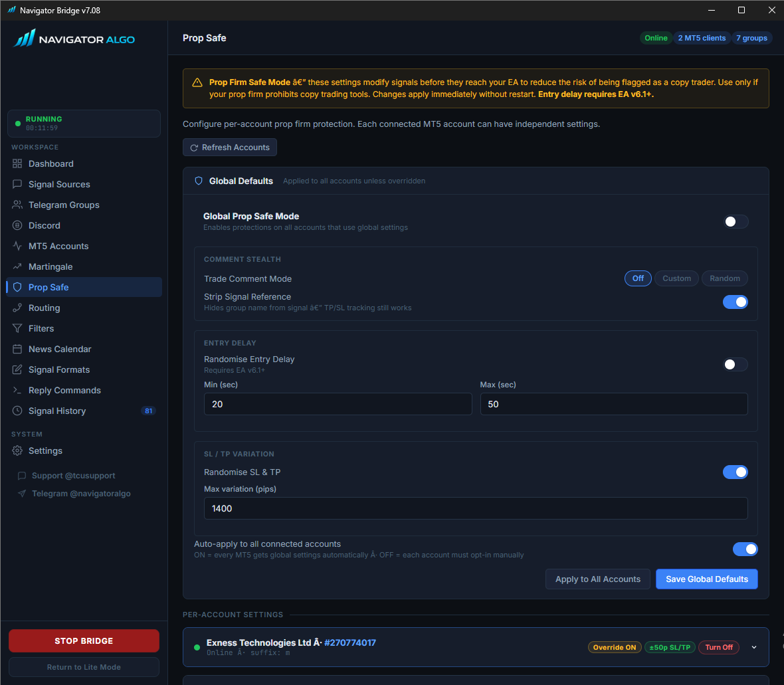The image size is (784, 685).
Task: Toggle Auto-apply to all connected accounts
Action: 745,549
